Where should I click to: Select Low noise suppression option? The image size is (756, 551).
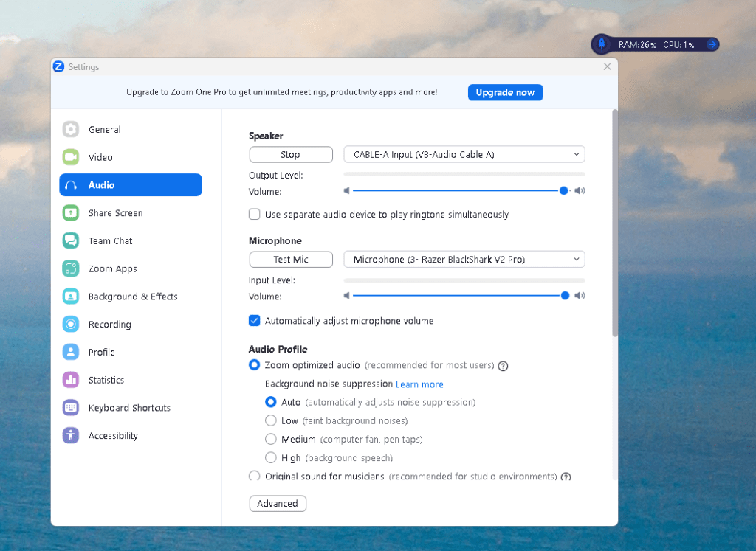(x=271, y=420)
